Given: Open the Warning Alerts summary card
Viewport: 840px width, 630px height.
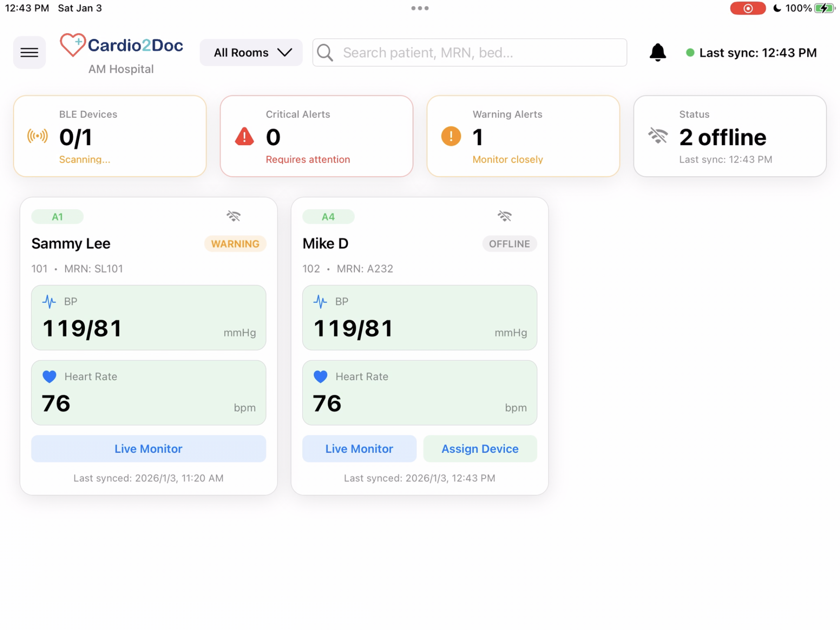Looking at the screenshot, I should tap(523, 136).
